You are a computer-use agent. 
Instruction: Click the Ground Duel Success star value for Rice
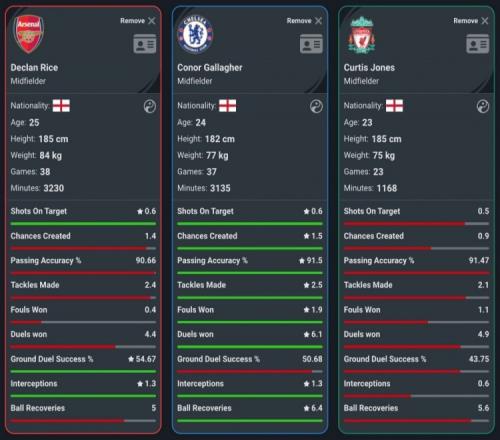click(142, 359)
